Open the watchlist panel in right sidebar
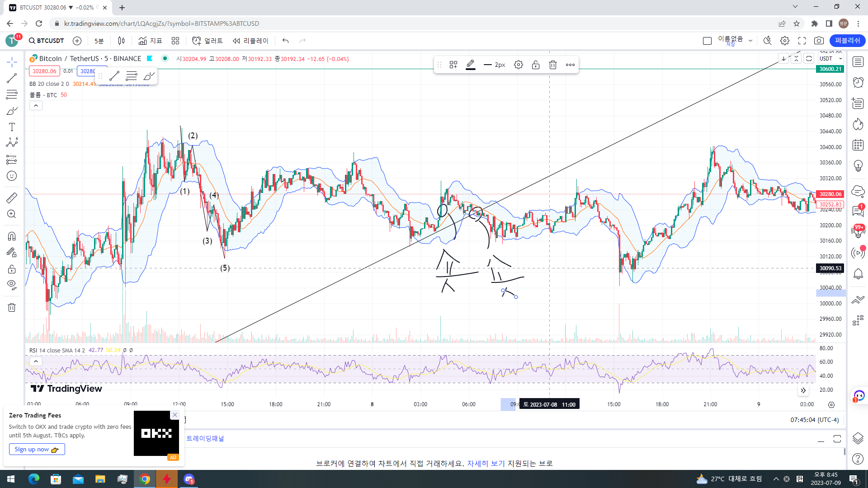The image size is (868, 488). [858, 62]
